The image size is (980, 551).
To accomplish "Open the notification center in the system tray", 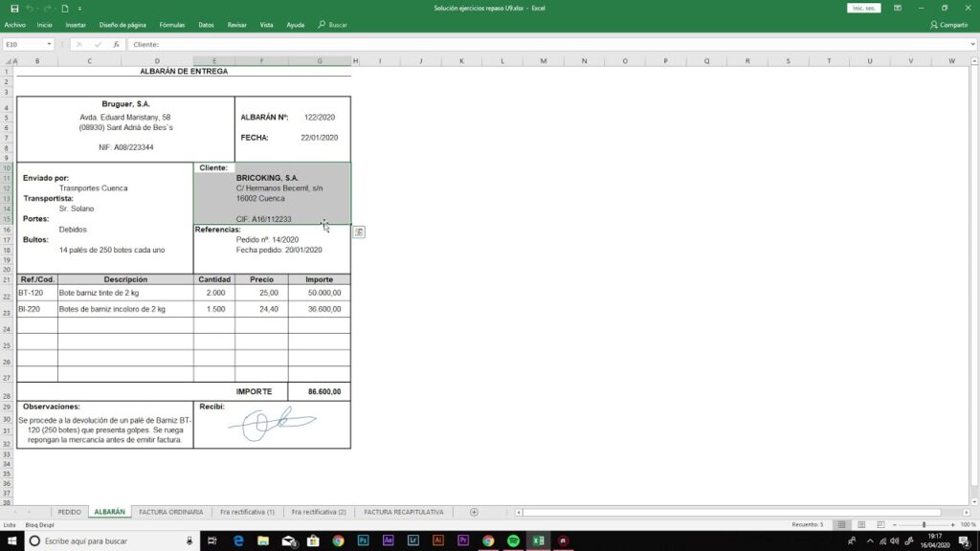I will tap(965, 541).
